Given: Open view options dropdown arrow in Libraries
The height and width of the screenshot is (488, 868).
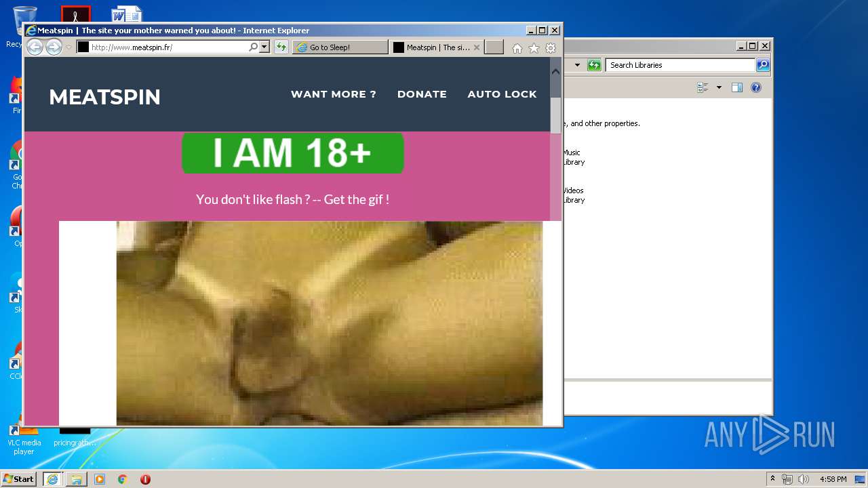Looking at the screenshot, I should (x=719, y=87).
